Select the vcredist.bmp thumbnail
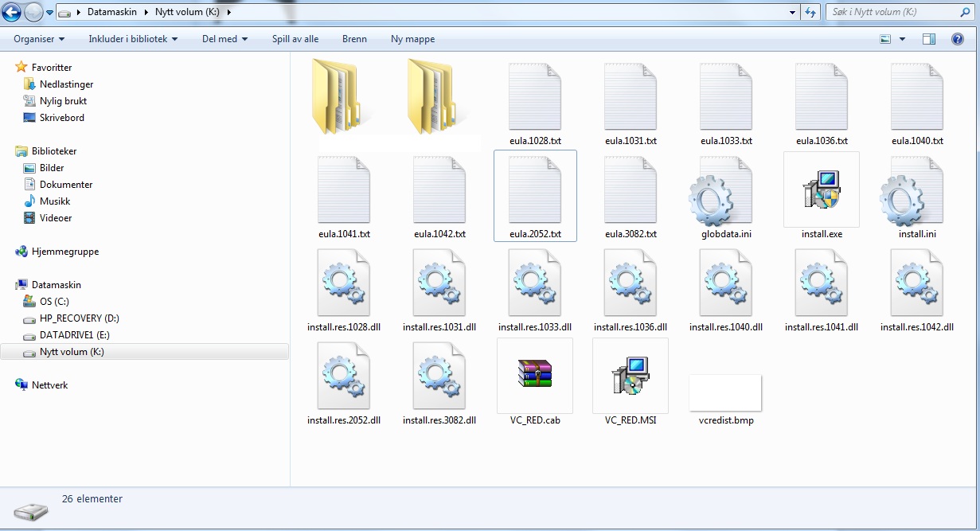The height and width of the screenshot is (531, 980). coord(725,392)
